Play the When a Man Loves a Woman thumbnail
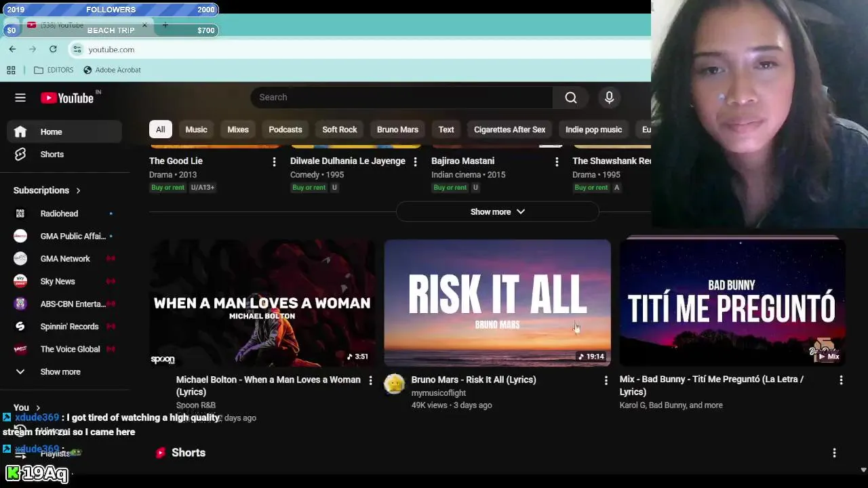Viewport: 868px width, 488px height. click(x=262, y=303)
